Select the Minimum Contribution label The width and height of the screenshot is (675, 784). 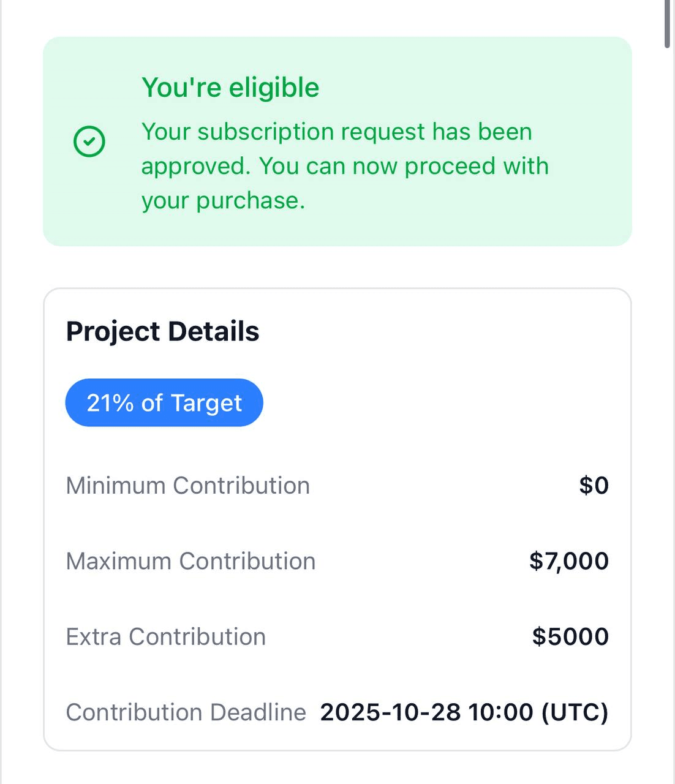187,486
